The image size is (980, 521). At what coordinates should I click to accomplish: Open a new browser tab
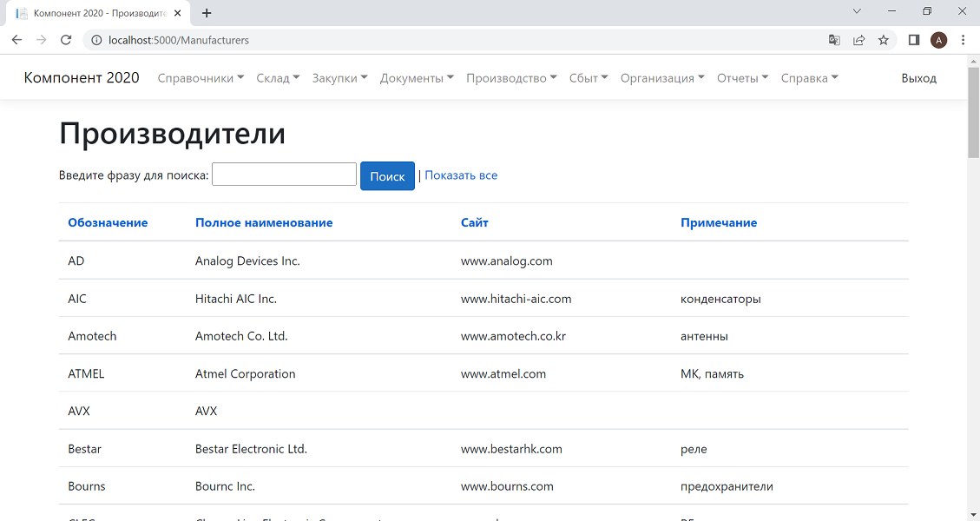(x=207, y=12)
